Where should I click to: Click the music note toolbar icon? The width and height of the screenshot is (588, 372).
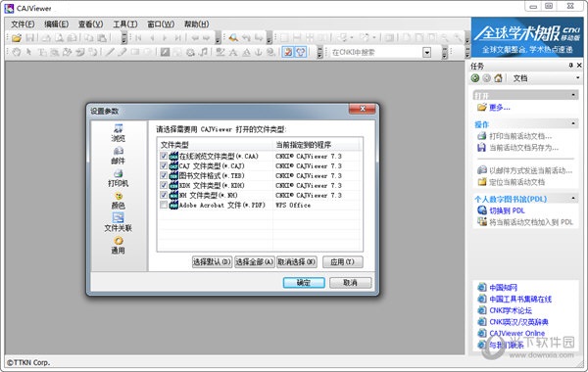pos(203,52)
